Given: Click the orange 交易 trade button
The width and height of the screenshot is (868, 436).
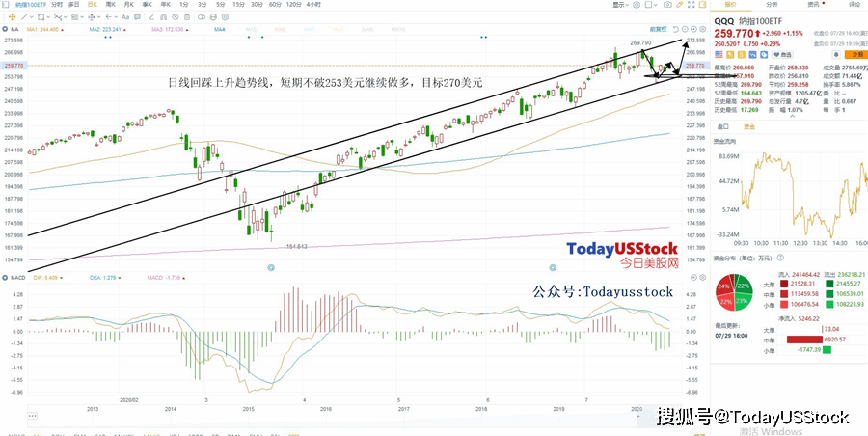Looking at the screenshot, I should 856,54.
